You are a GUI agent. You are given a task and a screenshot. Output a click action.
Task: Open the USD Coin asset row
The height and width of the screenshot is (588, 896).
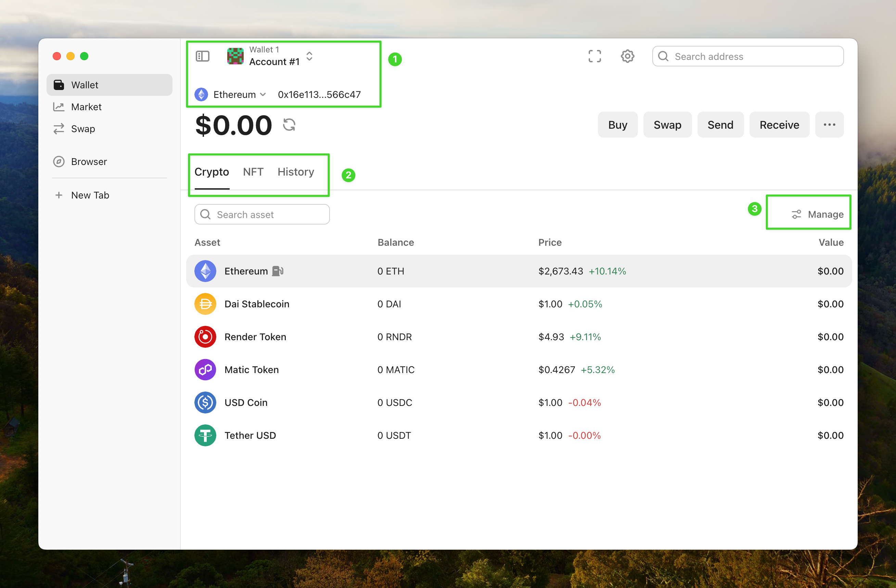tap(519, 402)
